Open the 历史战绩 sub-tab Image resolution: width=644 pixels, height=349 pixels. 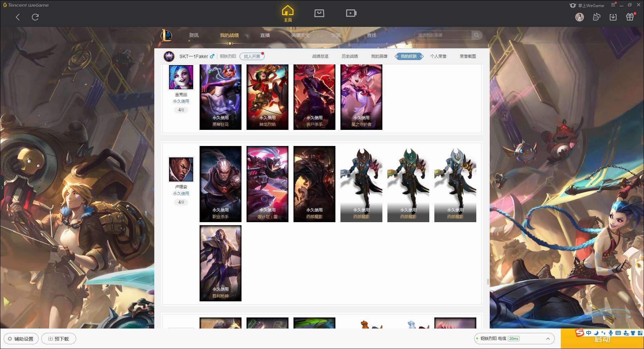350,56
